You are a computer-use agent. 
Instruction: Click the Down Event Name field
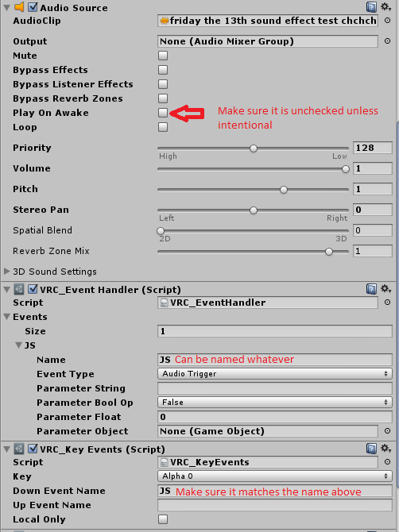(275, 491)
